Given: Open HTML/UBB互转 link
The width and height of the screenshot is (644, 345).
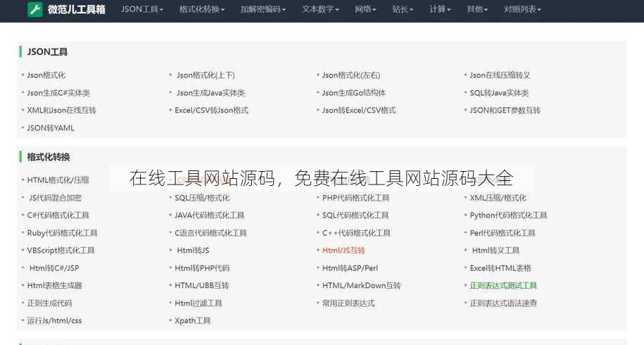Looking at the screenshot, I should (x=202, y=285).
